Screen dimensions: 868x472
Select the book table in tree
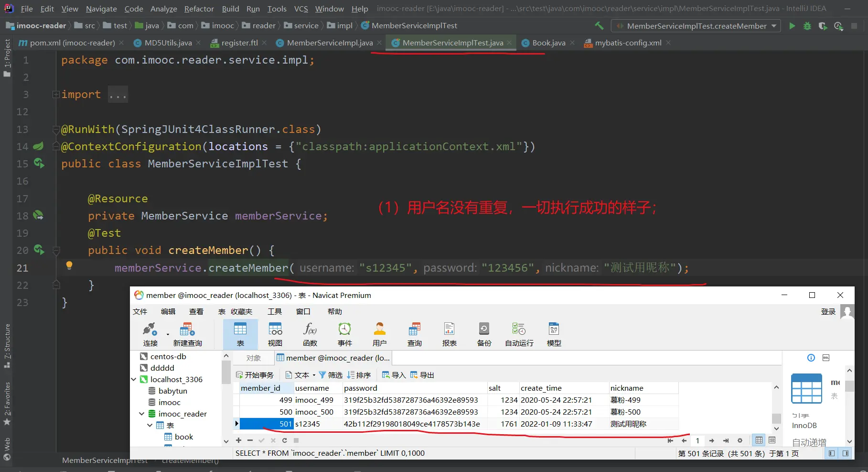pyautogui.click(x=183, y=437)
